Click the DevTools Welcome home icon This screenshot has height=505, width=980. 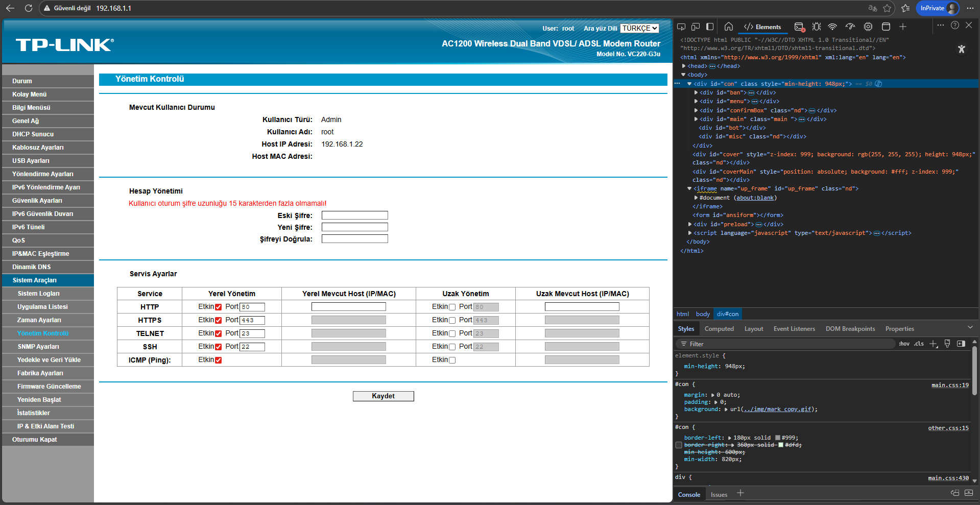click(729, 27)
